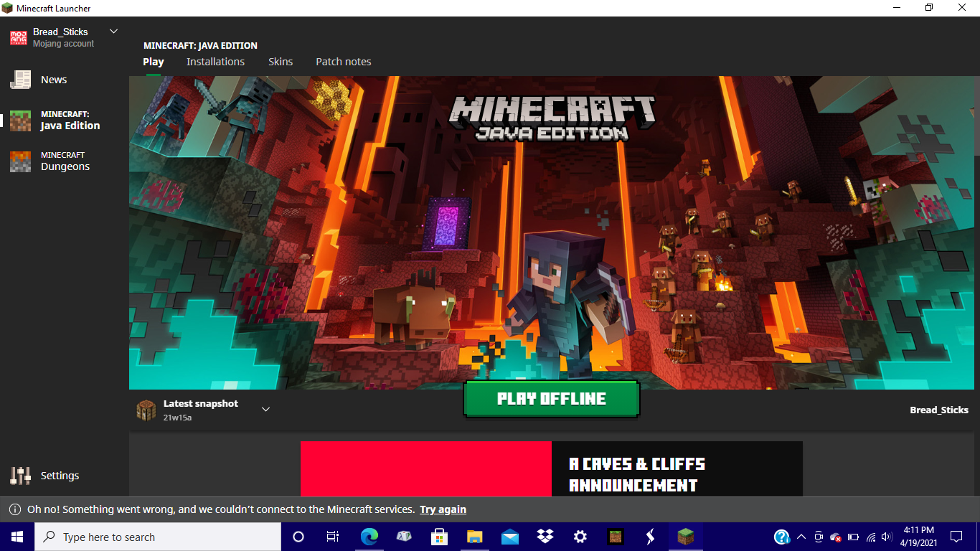Click the Try again link

443,509
